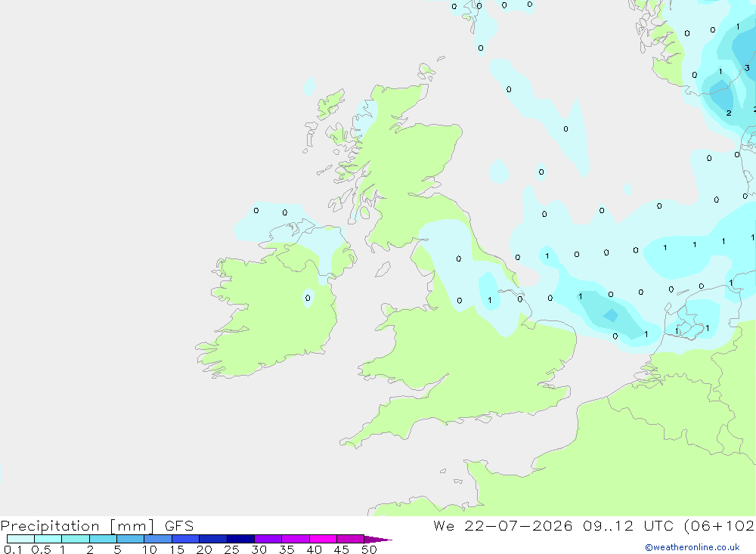Click the 15–20 mm legend color swatch
The height and width of the screenshot is (554, 756).
[186, 539]
